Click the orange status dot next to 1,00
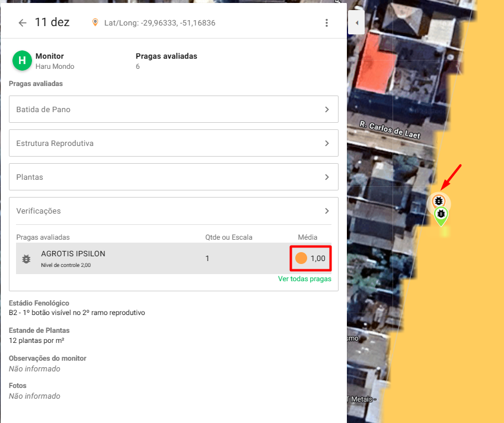Screen dimensions: 504x423 pos(301,258)
